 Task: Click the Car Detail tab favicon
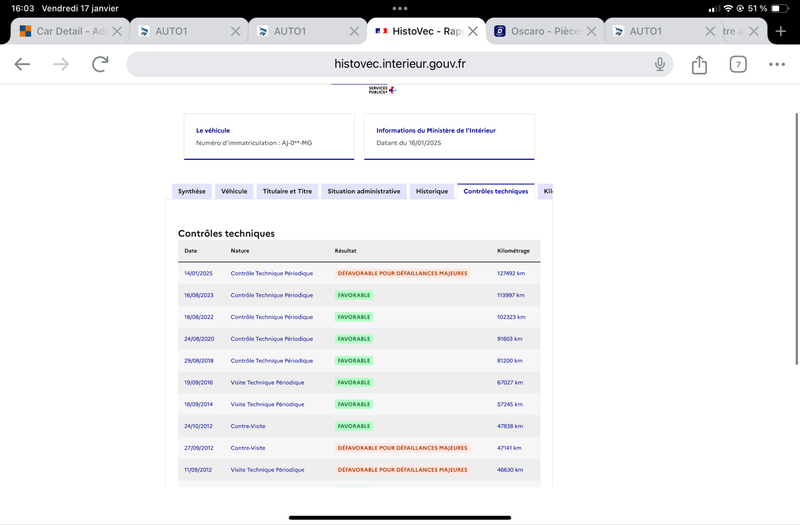[25, 31]
